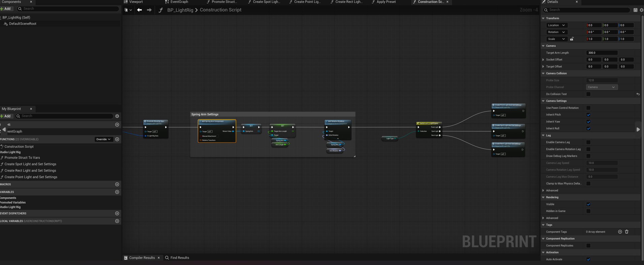Delete all Component Tags elements with trash icon

pos(626,232)
